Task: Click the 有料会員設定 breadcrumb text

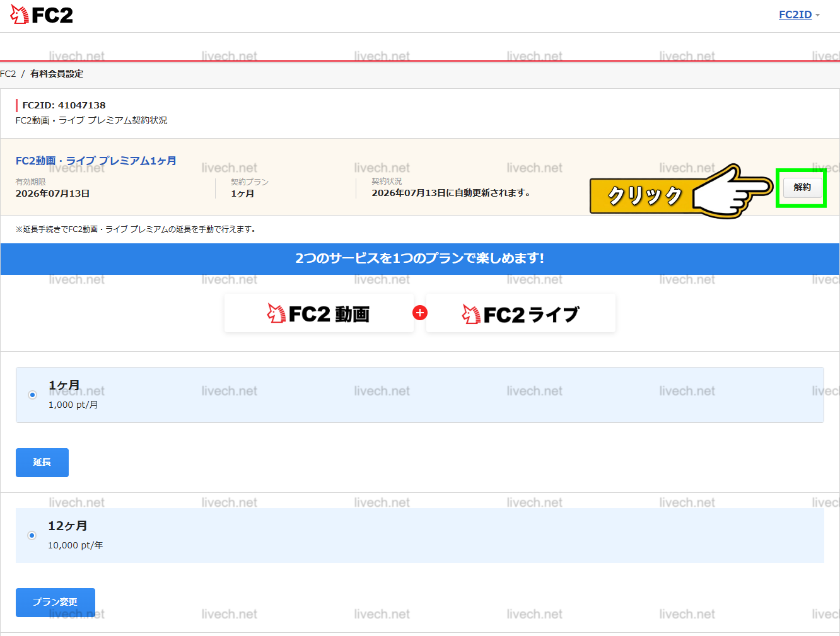Action: pyautogui.click(x=57, y=74)
